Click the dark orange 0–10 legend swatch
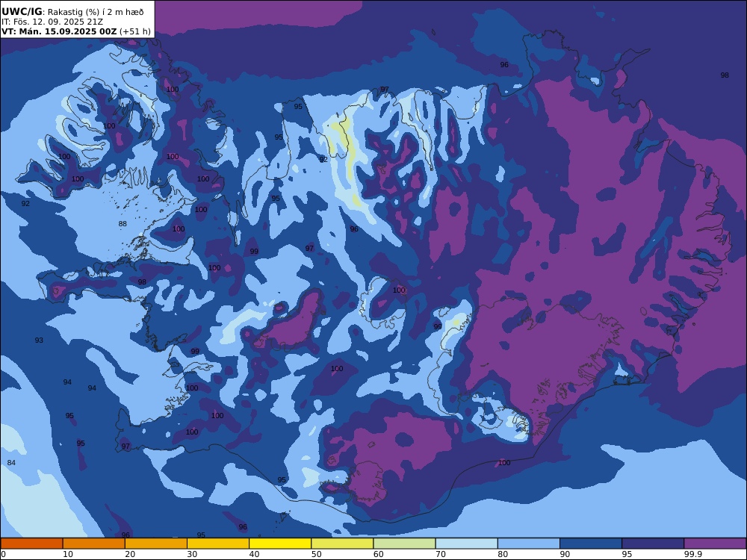This screenshot has height=560, width=747. tap(31, 544)
